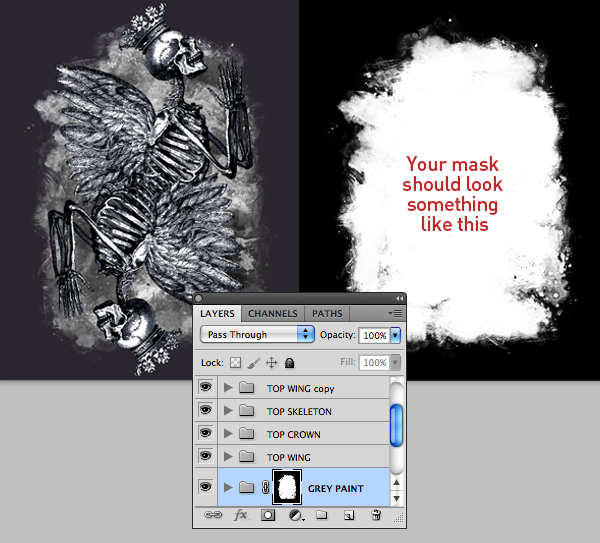Click the link layers icon
The height and width of the screenshot is (543, 600).
[x=213, y=515]
